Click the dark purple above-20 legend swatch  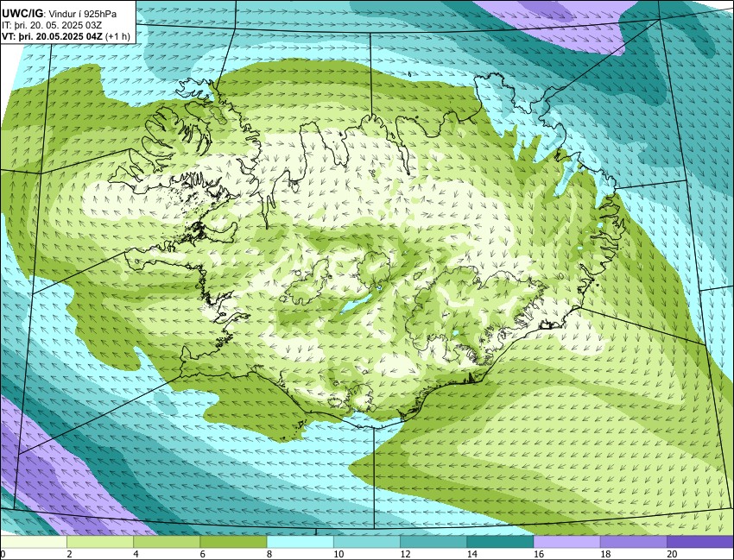699,542
